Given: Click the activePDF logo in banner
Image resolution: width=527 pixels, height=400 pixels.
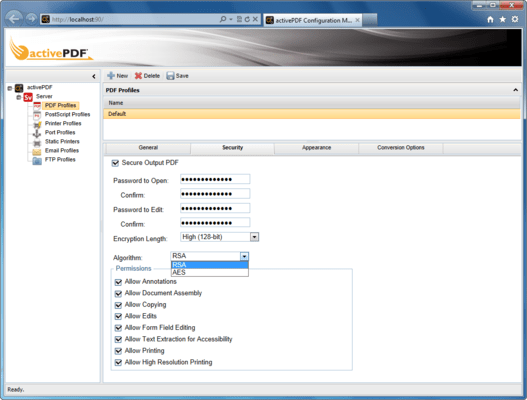Looking at the screenshot, I should (x=50, y=50).
